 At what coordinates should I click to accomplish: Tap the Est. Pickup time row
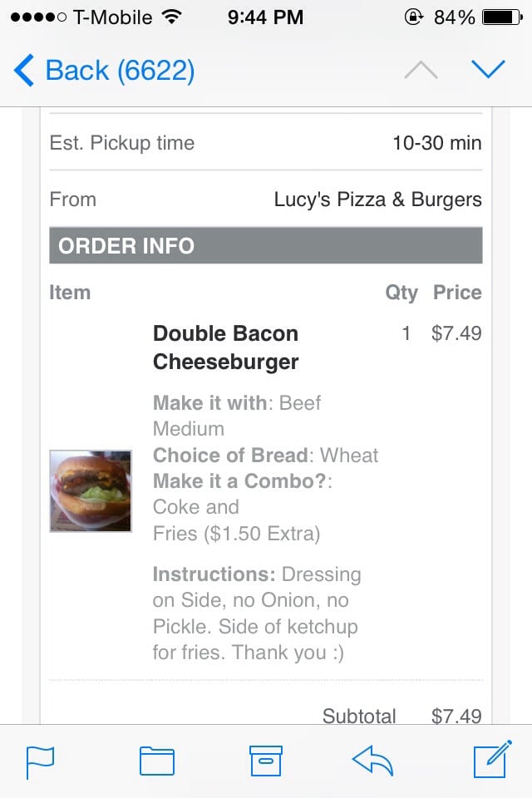pyautogui.click(x=265, y=143)
